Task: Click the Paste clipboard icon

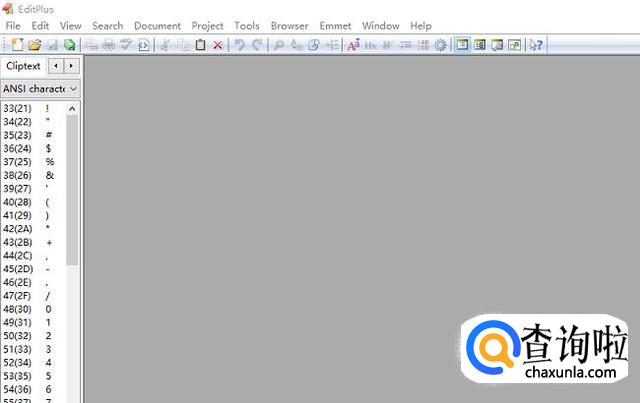Action: 201,45
